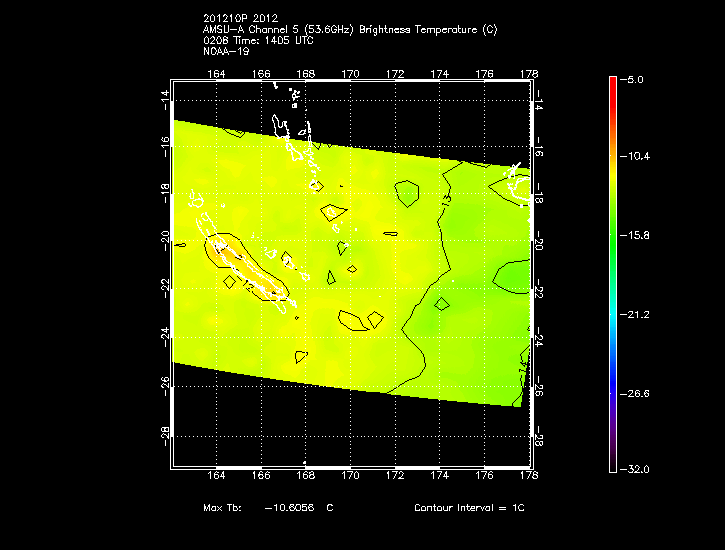Click the 174 longitude label on top axis

coord(439,74)
